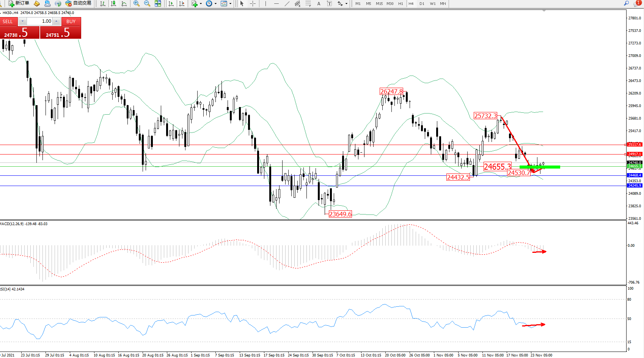Switch chart to bar chart style
The image size is (644, 358).
[103, 3]
